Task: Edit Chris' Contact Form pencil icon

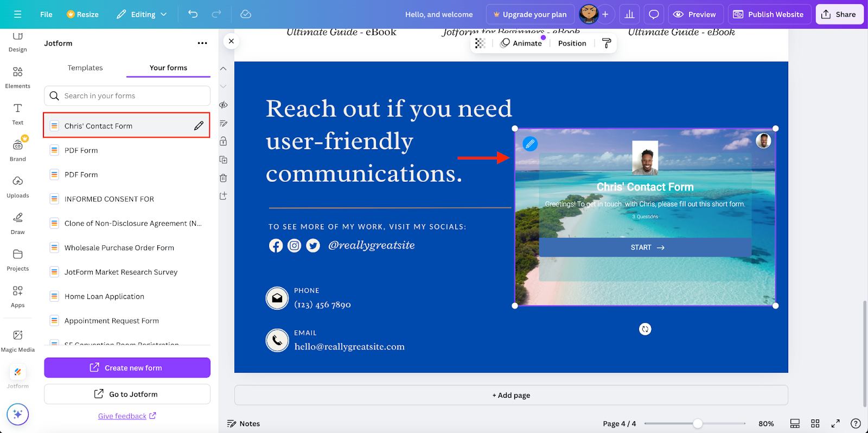Action: pyautogui.click(x=199, y=126)
